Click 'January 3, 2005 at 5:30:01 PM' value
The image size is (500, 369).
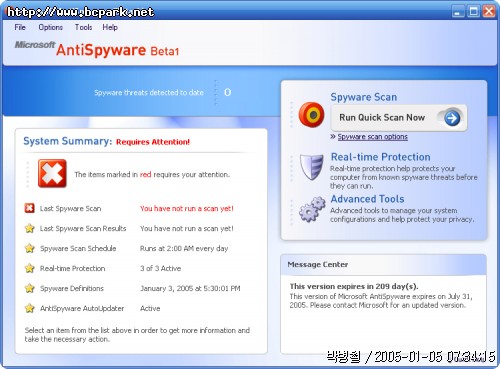(190, 289)
